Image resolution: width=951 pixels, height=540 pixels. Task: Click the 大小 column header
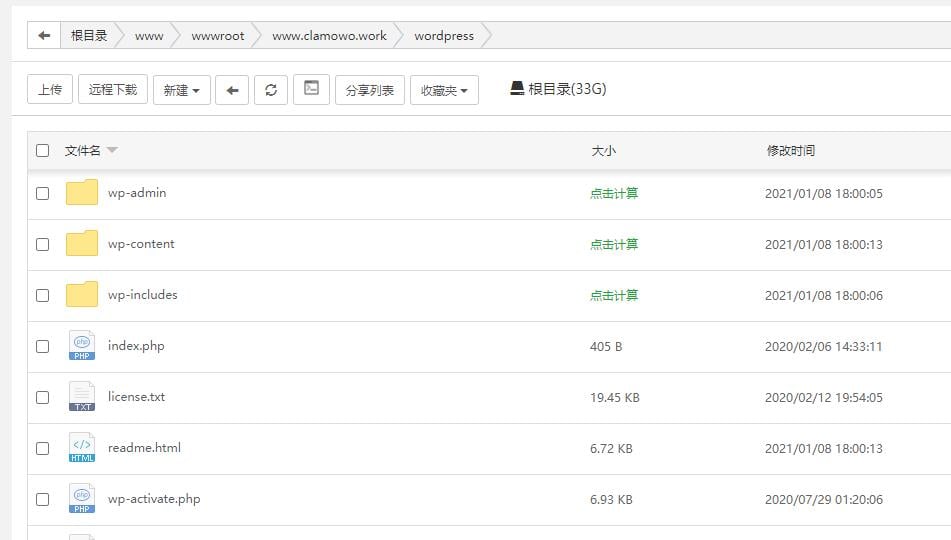click(x=603, y=150)
